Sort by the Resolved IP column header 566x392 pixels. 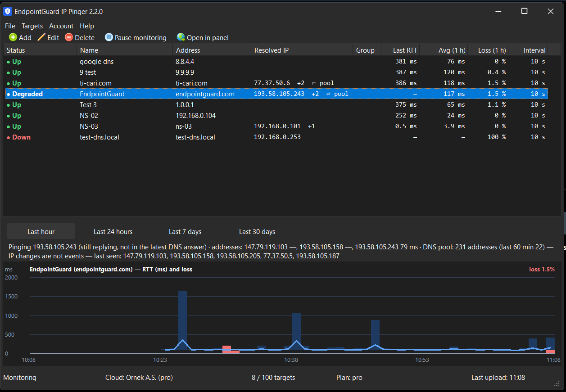[302, 50]
